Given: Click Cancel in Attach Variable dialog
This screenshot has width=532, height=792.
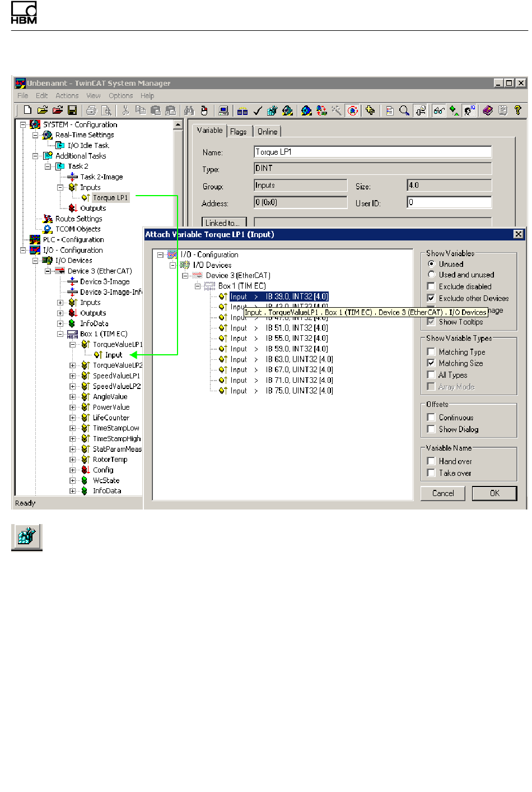Looking at the screenshot, I should (443, 493).
